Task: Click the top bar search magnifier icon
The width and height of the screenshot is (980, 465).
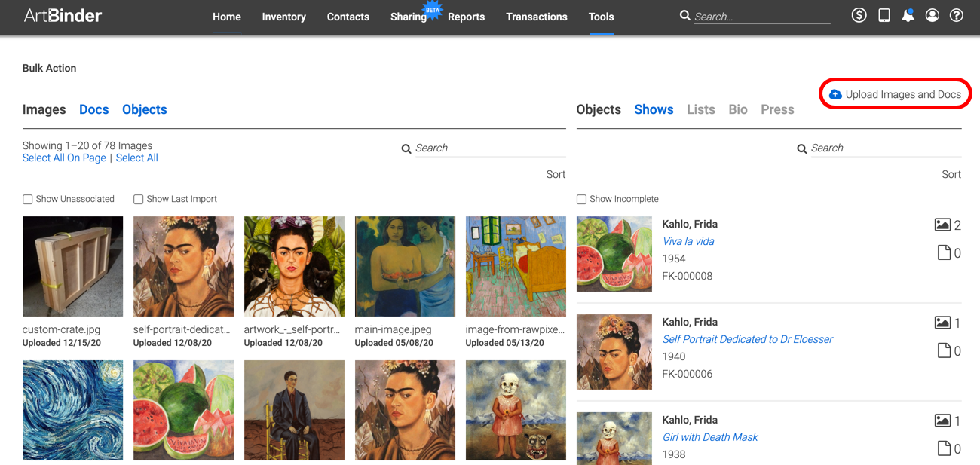Action: (684, 15)
